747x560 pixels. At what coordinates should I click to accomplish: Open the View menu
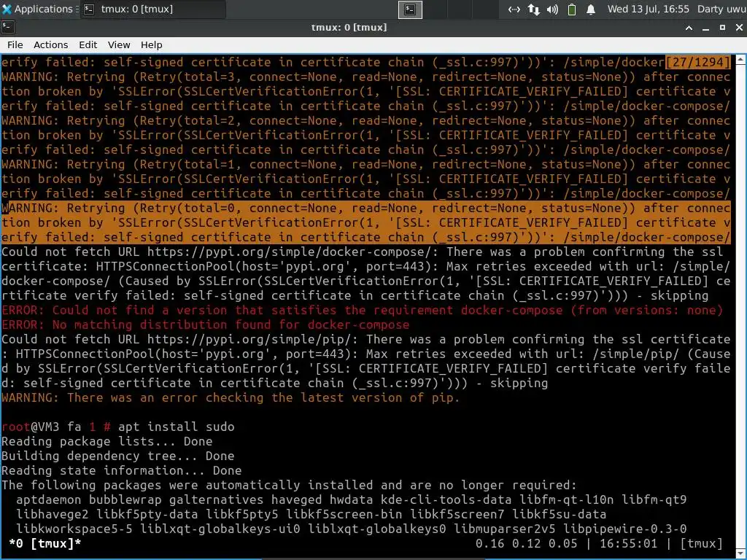[119, 44]
